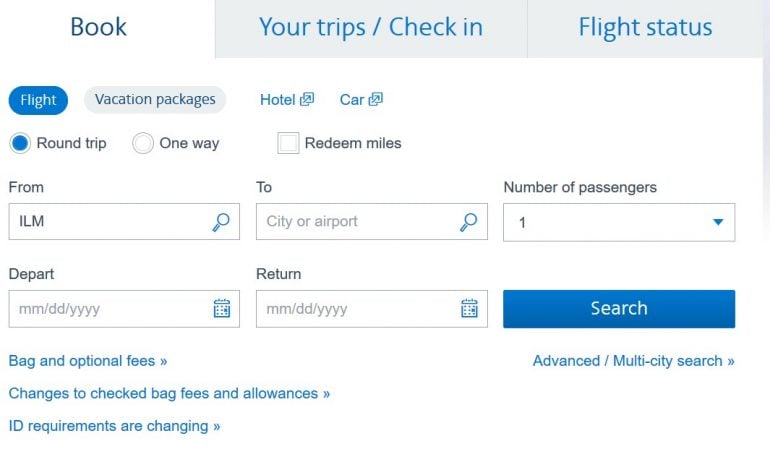Open the Bag and optional fees link

88,360
